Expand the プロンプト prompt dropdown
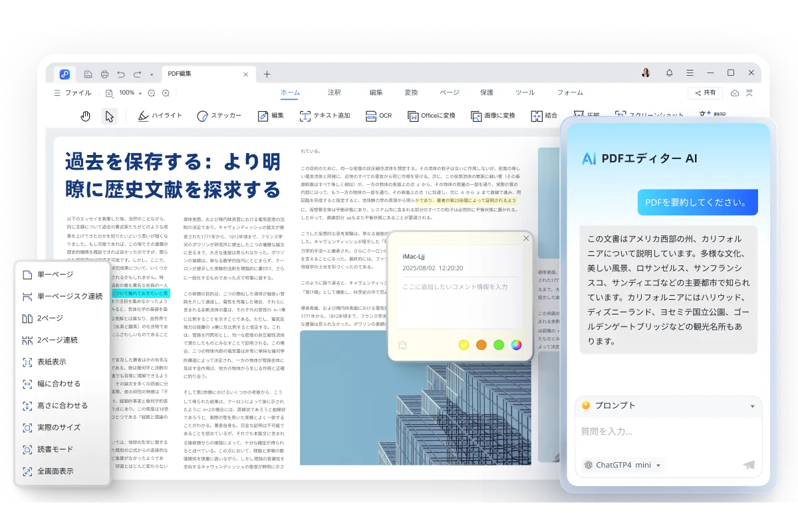The height and width of the screenshot is (532, 798). [753, 406]
